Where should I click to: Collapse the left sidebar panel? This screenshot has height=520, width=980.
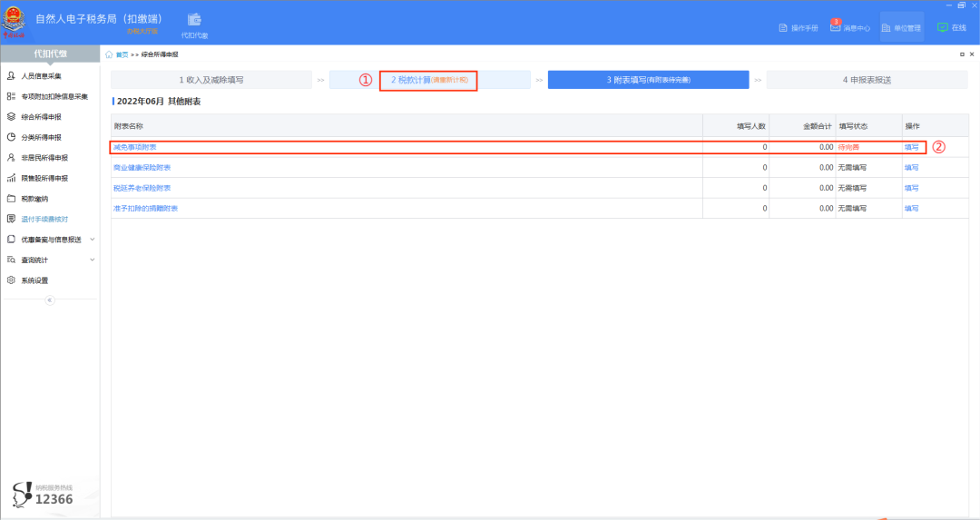50,299
